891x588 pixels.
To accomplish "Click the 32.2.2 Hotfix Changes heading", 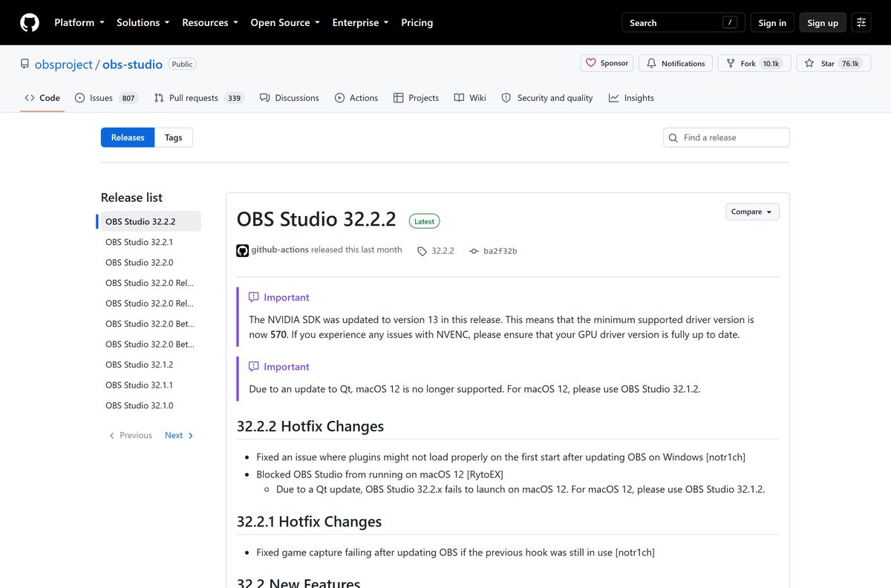I will tap(310, 426).
